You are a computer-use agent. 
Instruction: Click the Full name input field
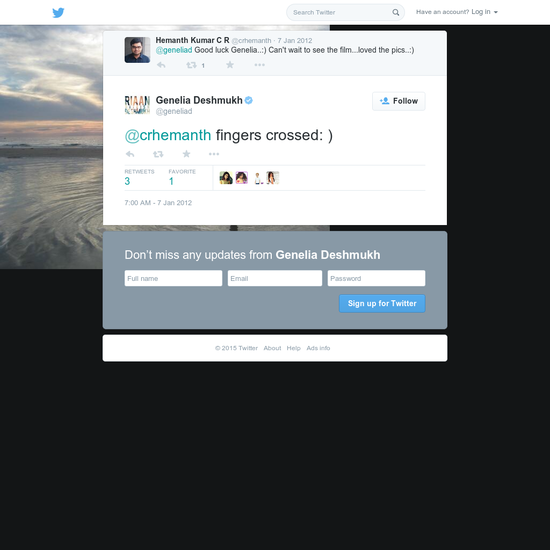click(173, 278)
